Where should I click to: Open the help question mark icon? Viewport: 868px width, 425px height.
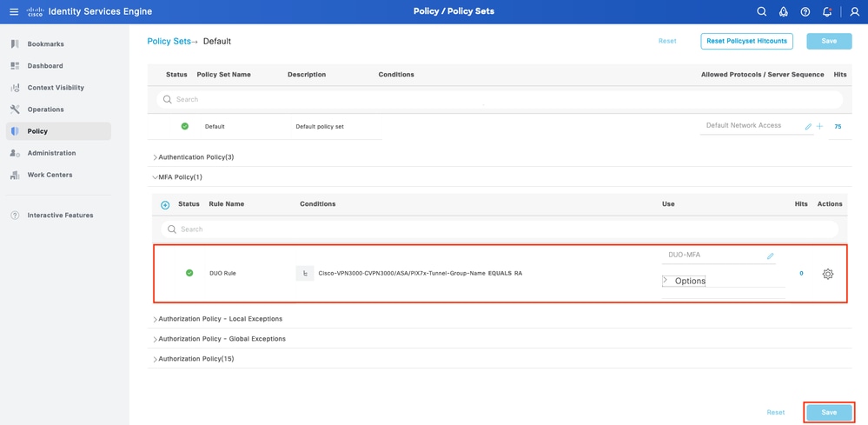tap(805, 11)
